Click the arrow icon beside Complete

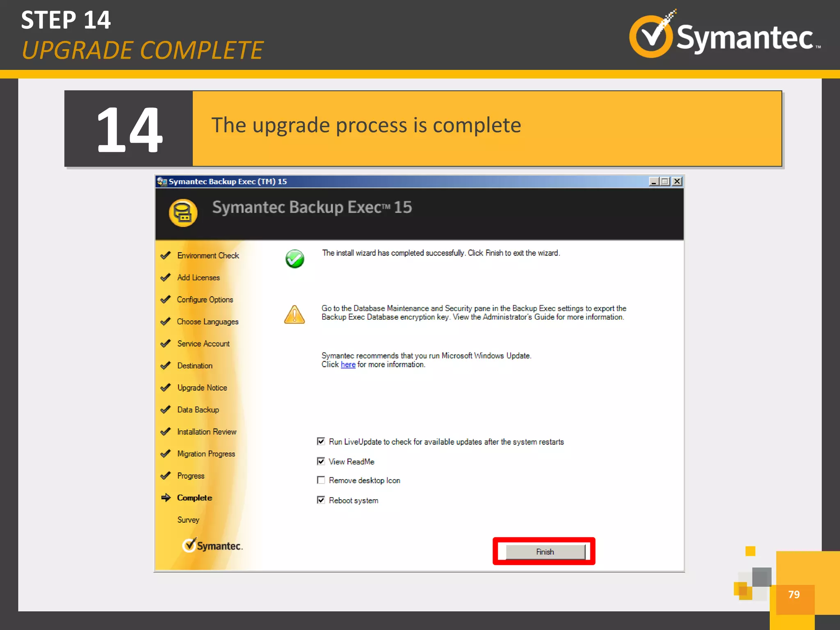pos(166,498)
